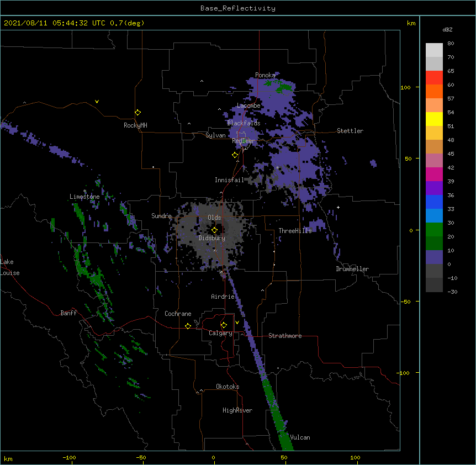Select the brown 45-48 dBZ legend swatch
Screen dimensions: 476x465
[x=434, y=146]
